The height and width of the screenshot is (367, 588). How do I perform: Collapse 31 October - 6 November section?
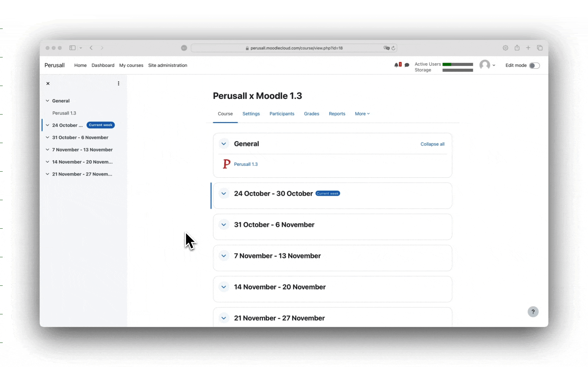(x=224, y=225)
